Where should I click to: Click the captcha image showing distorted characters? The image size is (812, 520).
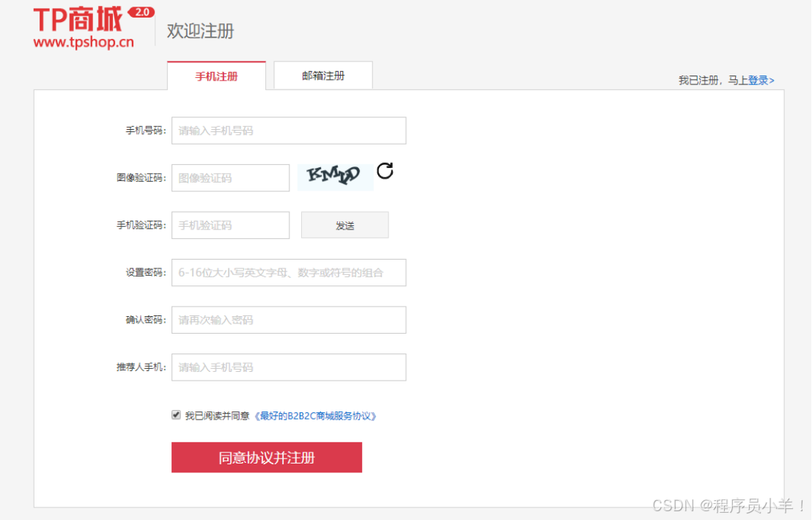pyautogui.click(x=335, y=175)
